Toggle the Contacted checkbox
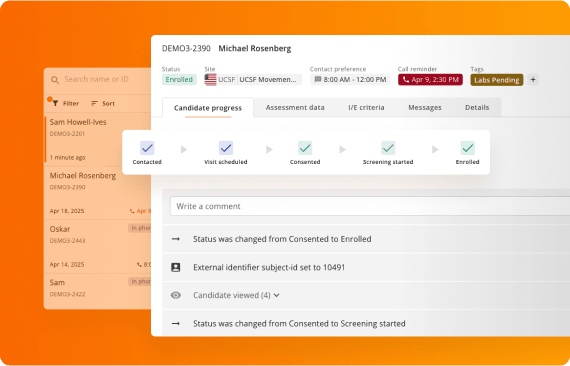The height and width of the screenshot is (366, 570). click(x=147, y=148)
